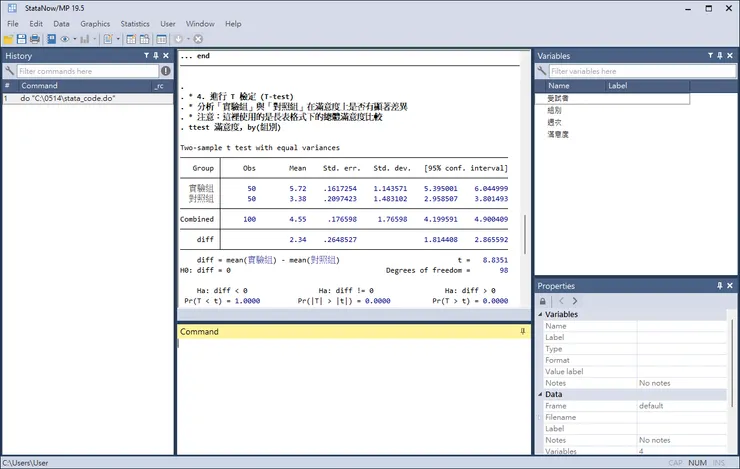Click the Open file folder icon
Viewport: 740px width, 469px height.
[x=8, y=39]
